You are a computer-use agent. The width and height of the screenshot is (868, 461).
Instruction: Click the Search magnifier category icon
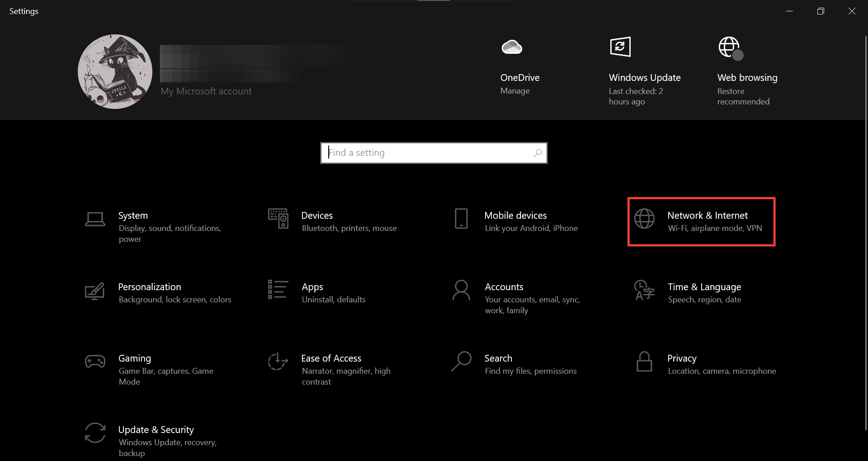click(461, 362)
